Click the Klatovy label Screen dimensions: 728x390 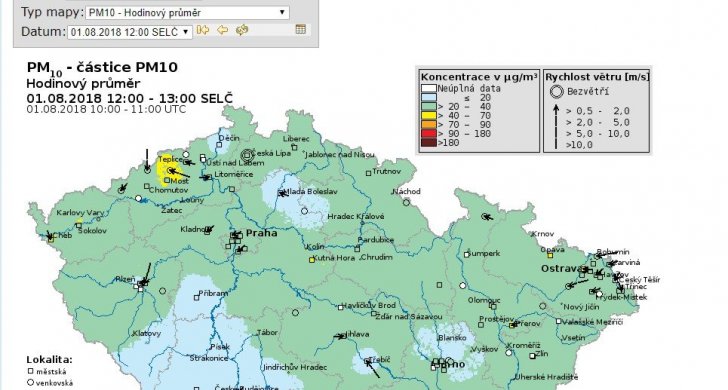pos(147,333)
